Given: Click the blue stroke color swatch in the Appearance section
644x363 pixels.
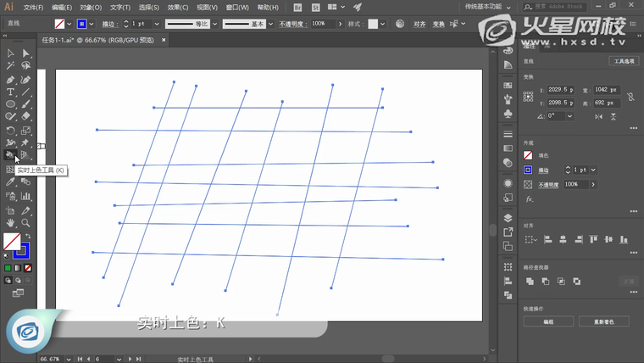Looking at the screenshot, I should 528,170.
